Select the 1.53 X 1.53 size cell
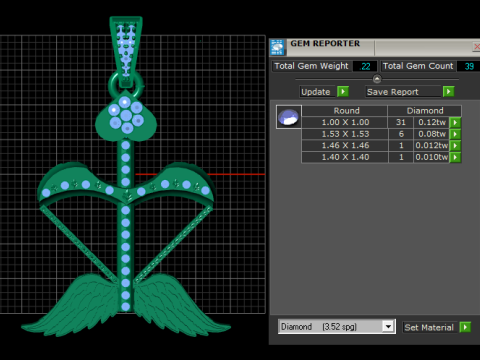 point(345,134)
